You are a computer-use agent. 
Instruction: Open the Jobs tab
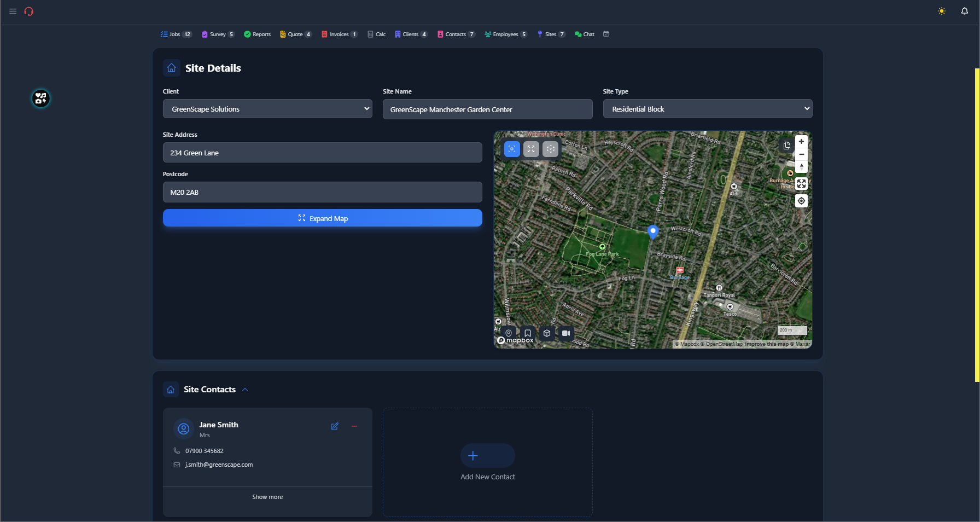tap(176, 34)
